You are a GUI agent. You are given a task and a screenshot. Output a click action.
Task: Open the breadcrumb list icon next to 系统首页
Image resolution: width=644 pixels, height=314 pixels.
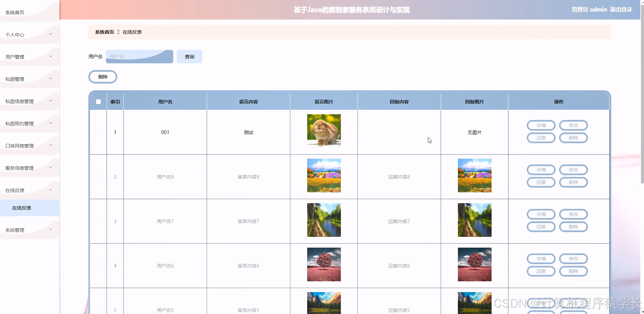[118, 32]
